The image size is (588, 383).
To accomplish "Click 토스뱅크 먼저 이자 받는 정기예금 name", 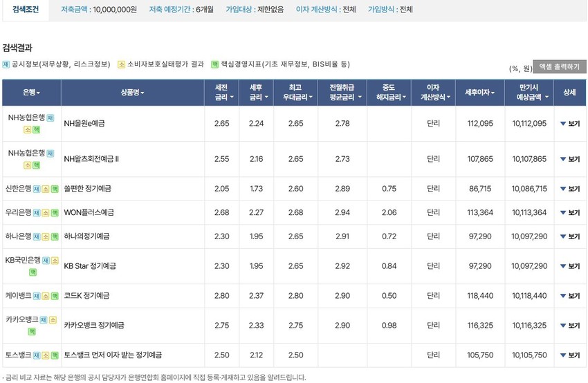I will (113, 355).
